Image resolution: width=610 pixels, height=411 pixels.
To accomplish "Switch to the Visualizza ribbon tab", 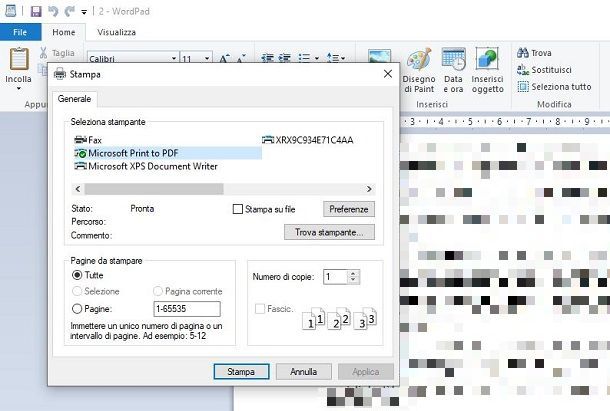I will point(116,32).
